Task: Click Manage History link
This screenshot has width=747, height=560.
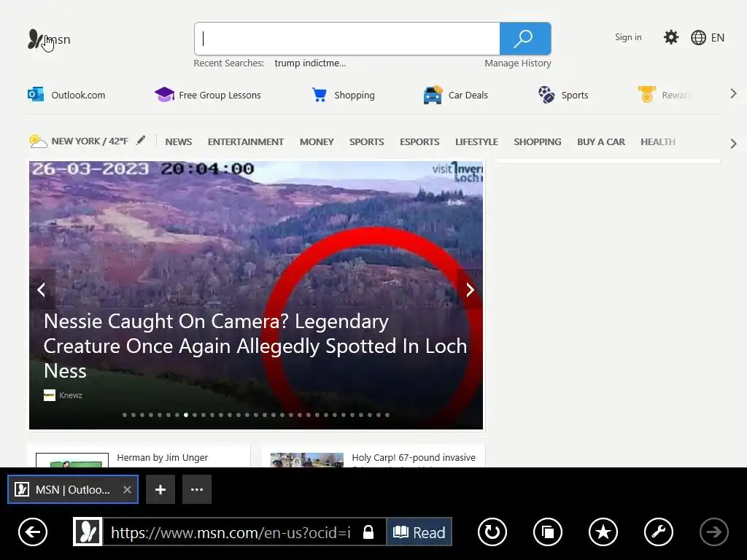Action: (x=518, y=63)
